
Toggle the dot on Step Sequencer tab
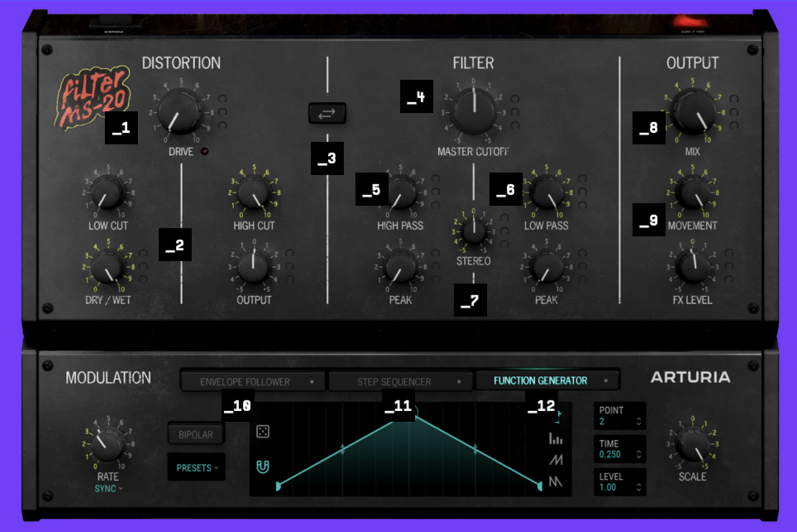coord(459,382)
